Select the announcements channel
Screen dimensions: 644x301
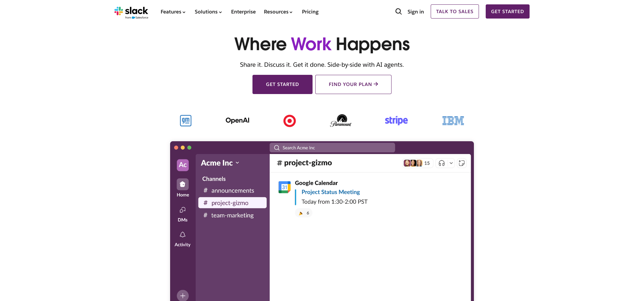pos(232,190)
